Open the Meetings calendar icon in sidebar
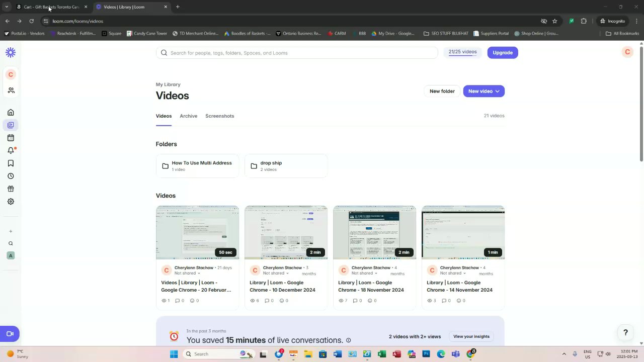Image resolution: width=644 pixels, height=362 pixels. (11, 138)
